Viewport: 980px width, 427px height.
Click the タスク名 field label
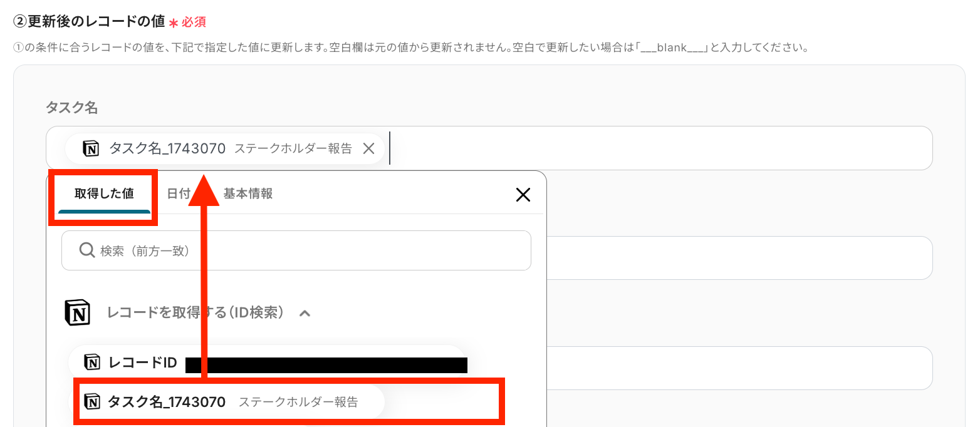(71, 108)
